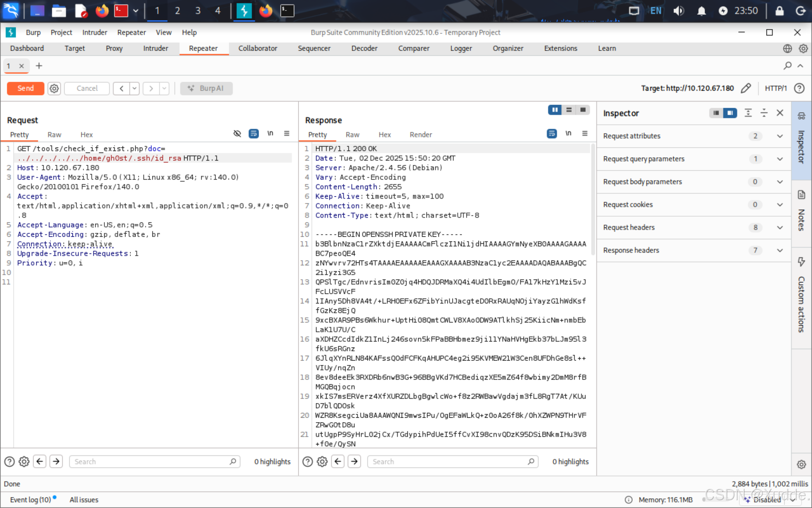Open Repeater send settings gear
This screenshot has width=812, height=508.
click(x=54, y=88)
